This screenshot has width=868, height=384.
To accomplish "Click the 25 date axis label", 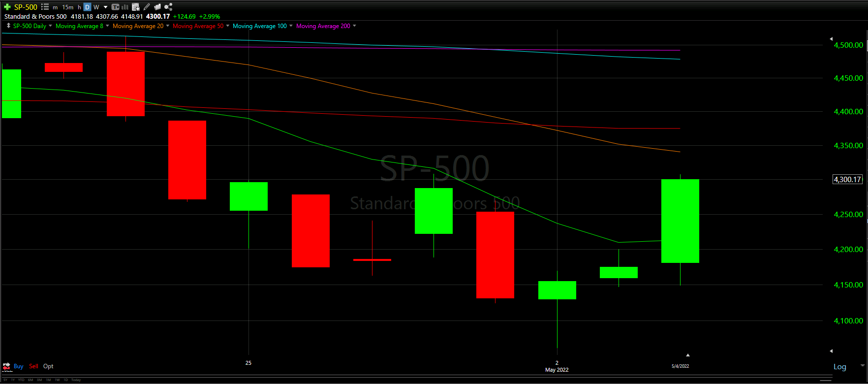I will pyautogui.click(x=248, y=363).
